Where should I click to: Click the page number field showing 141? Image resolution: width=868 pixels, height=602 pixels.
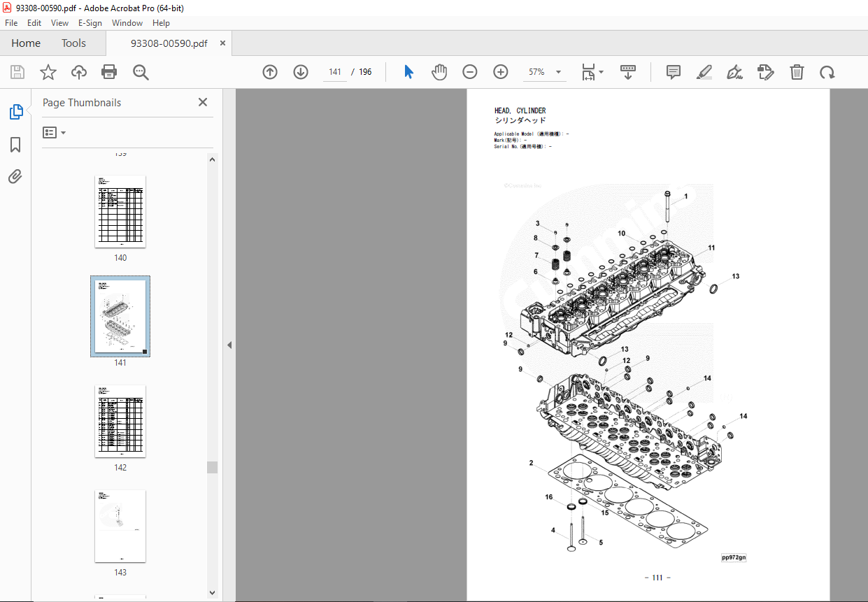[x=335, y=72]
